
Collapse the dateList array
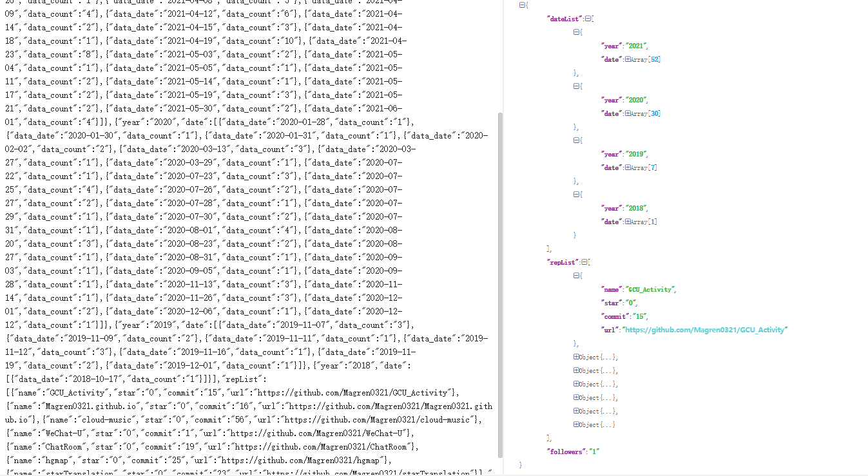click(x=588, y=19)
